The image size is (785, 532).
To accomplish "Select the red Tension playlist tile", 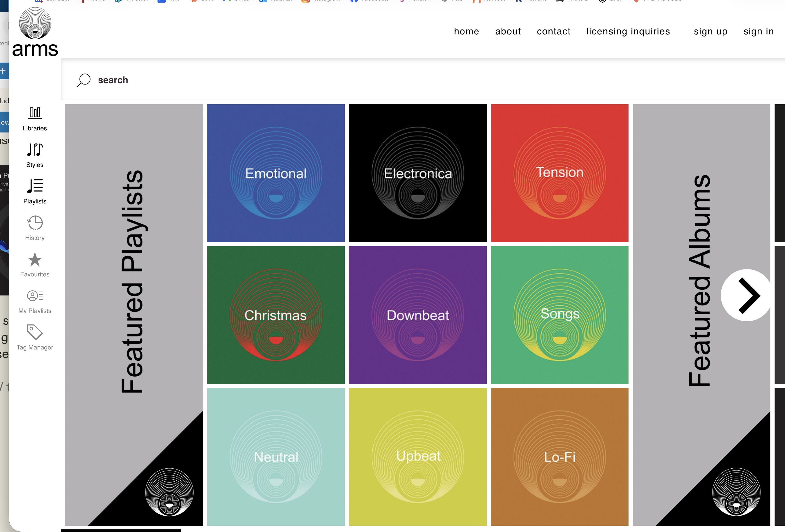I will [x=559, y=173].
